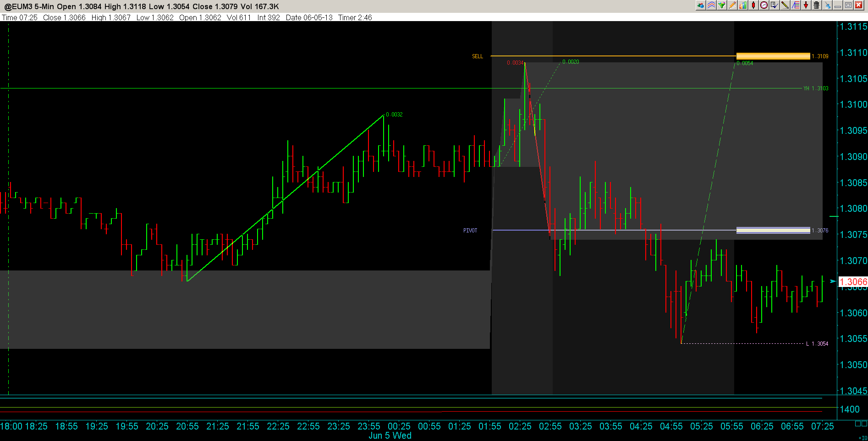Click the 0.0054 measurement label

(745, 63)
